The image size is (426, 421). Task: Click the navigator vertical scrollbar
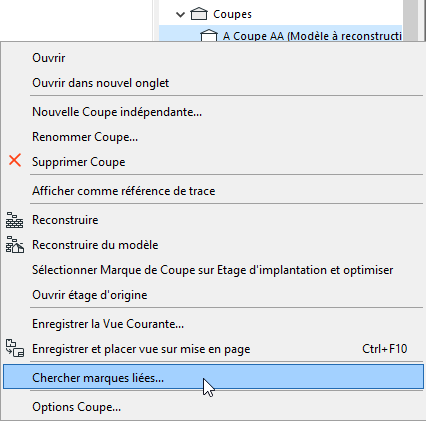tap(410, 20)
